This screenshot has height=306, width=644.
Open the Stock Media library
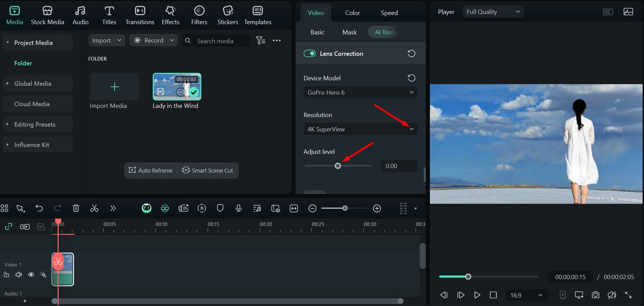(47, 16)
